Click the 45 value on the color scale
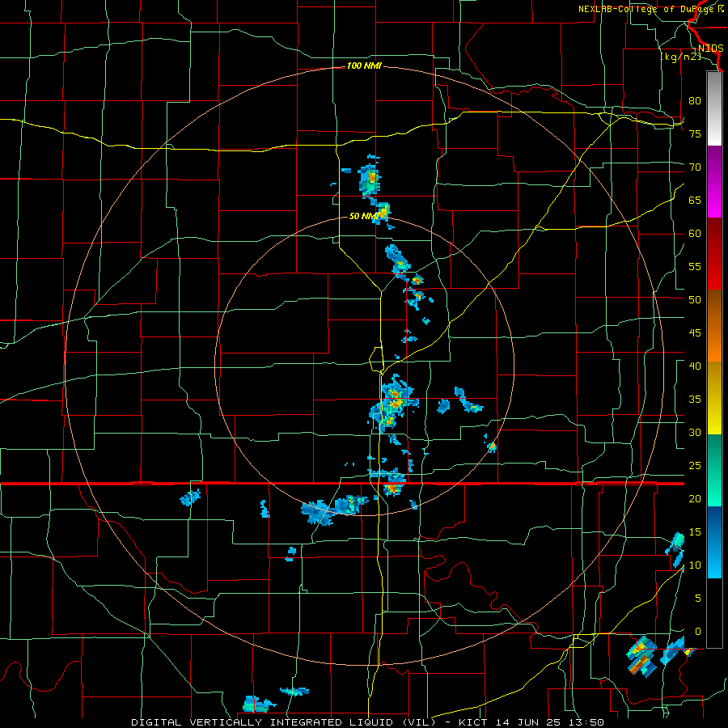The height and width of the screenshot is (728, 728). point(695,333)
